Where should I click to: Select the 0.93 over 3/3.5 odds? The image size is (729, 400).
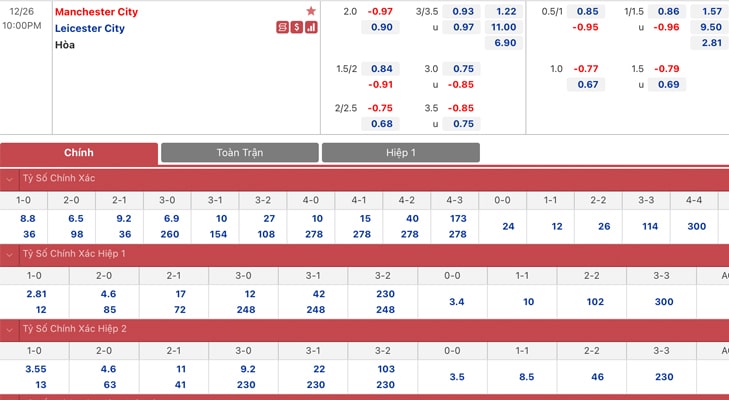(462, 12)
